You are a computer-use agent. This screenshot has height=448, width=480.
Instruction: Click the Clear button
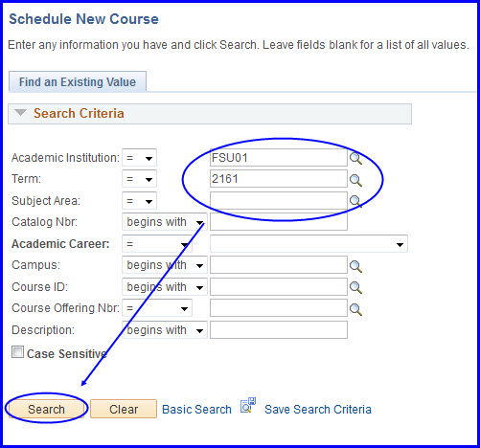click(124, 409)
